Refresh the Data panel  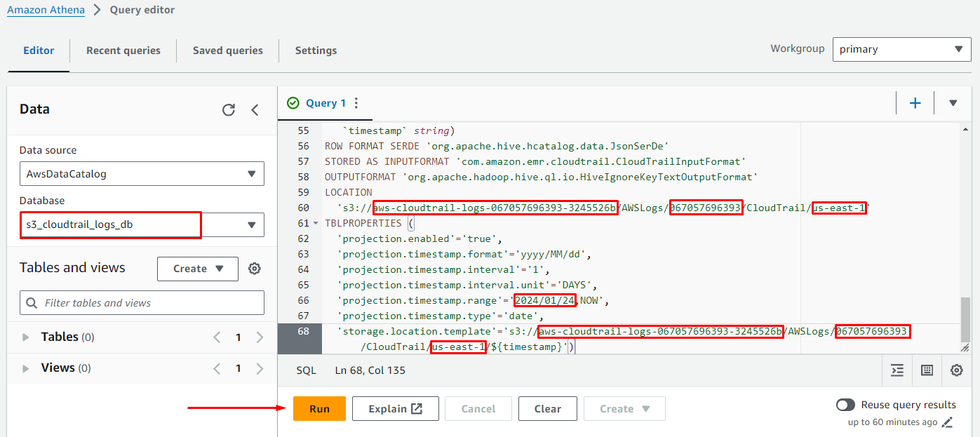pos(228,110)
